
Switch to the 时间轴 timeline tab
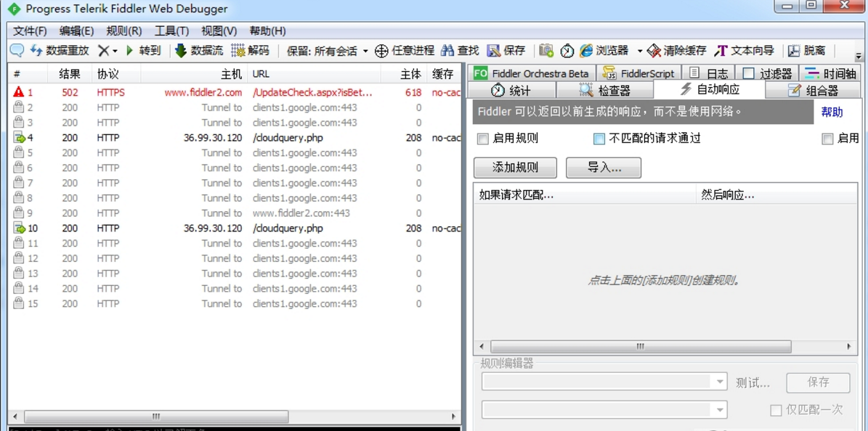tap(830, 73)
